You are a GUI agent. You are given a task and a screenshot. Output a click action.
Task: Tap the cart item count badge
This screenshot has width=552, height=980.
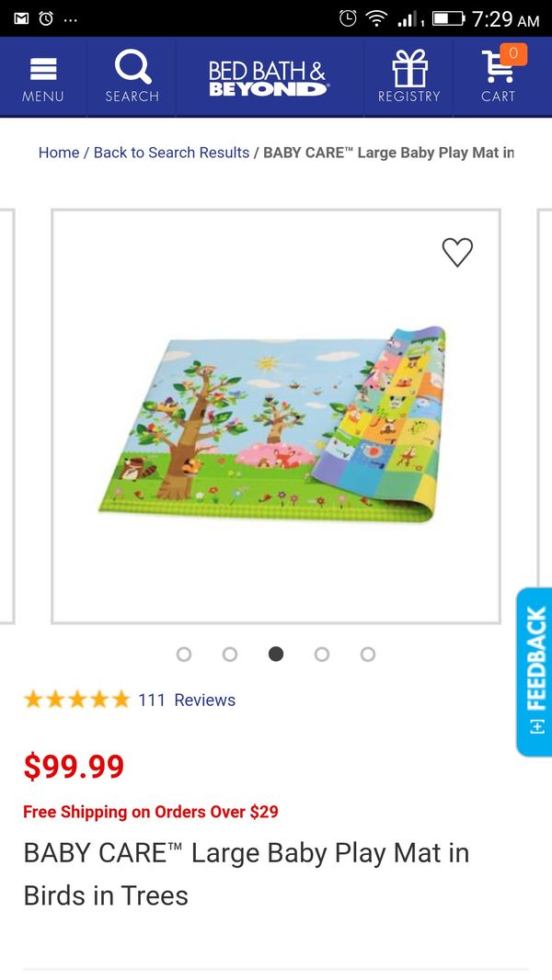513,53
